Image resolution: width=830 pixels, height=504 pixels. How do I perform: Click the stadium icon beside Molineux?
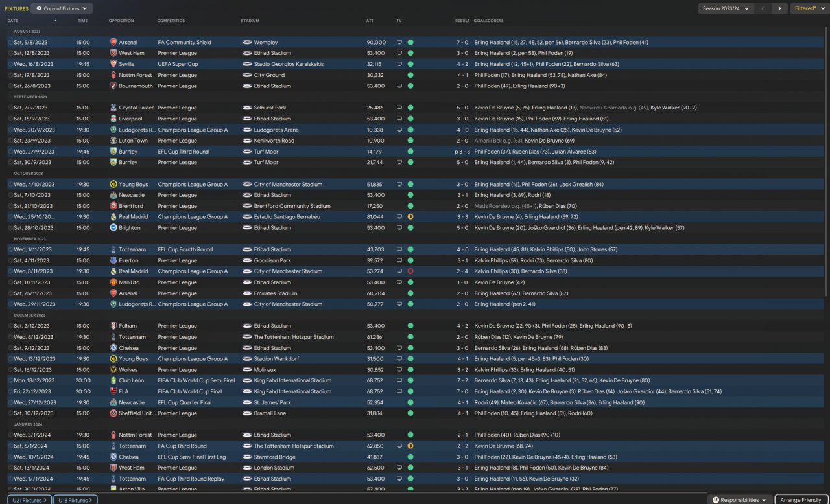tap(246, 369)
